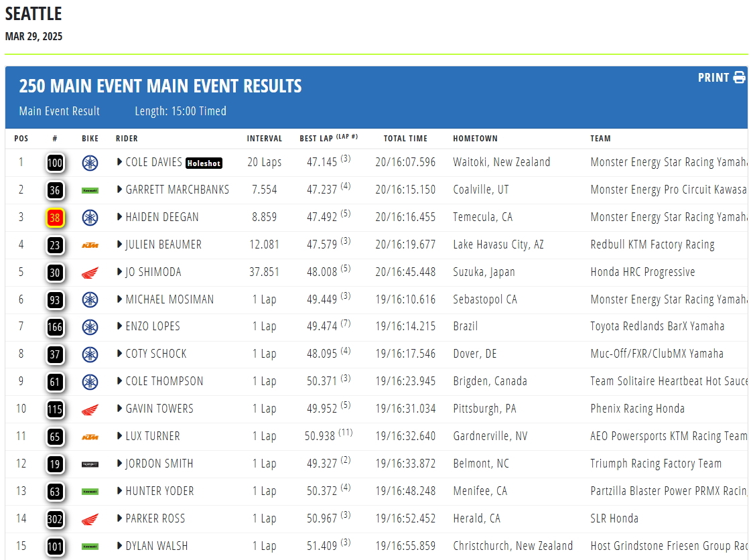Expand Haiden Deegan row disclosure triangle
751x560 pixels.
point(119,216)
